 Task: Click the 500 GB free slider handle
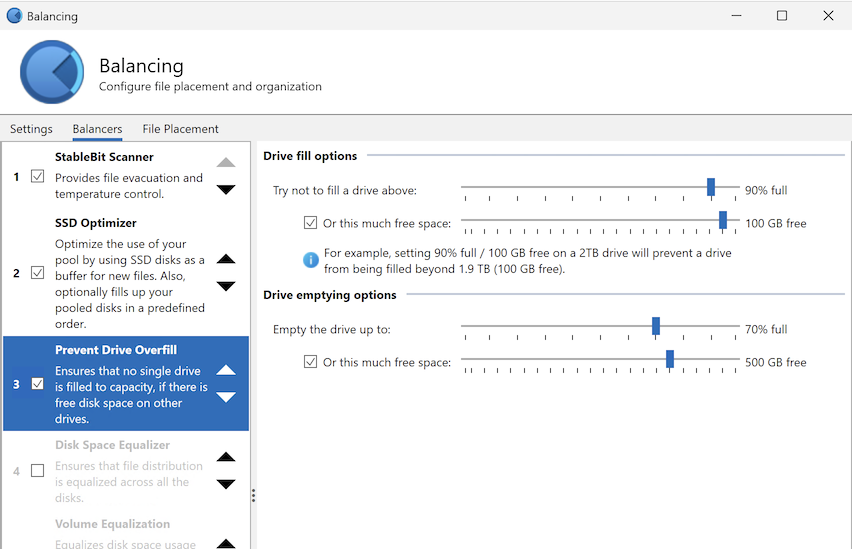pos(670,359)
